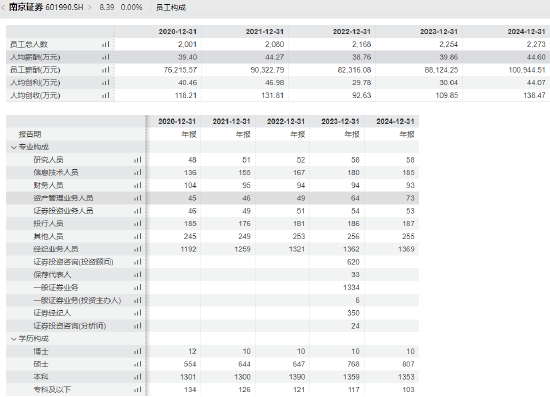
Task: Show chart for 财务人员 row
Action: (x=138, y=185)
